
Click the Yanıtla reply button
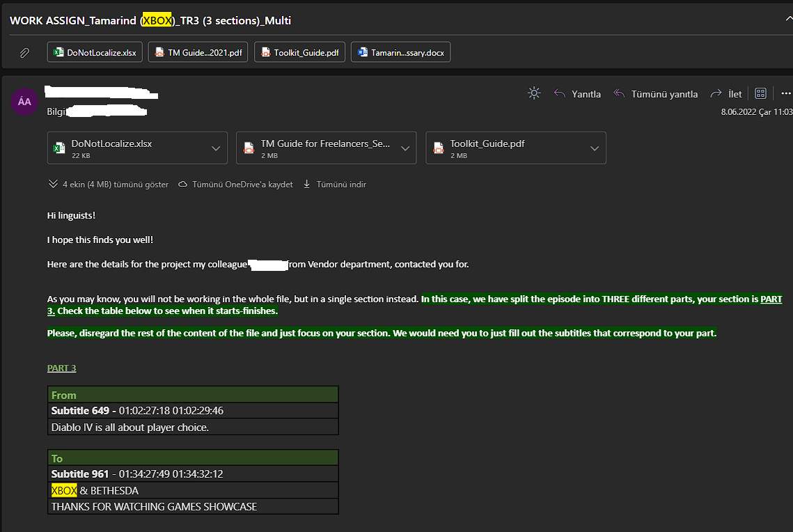coord(577,94)
